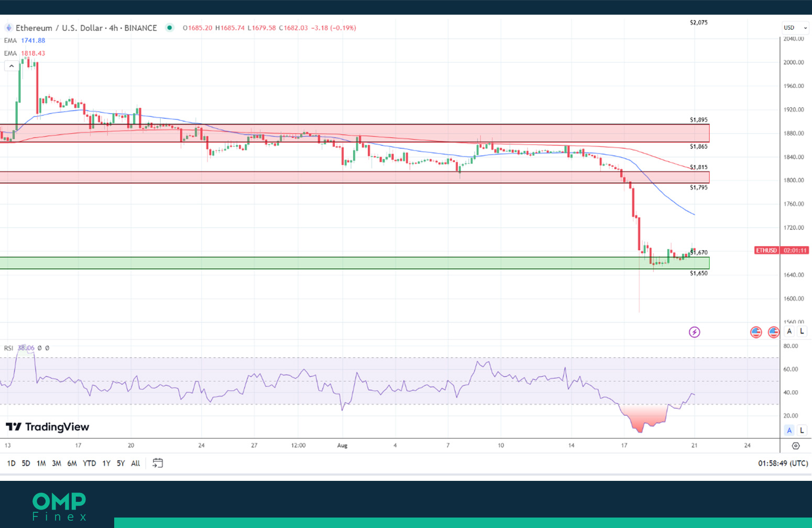Toggle log scale L on the price chart

click(x=802, y=331)
